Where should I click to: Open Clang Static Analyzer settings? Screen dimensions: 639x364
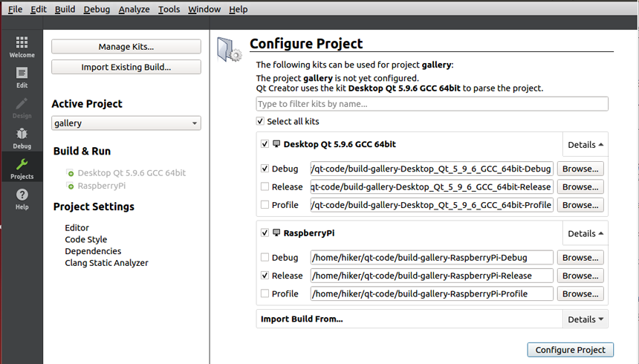click(106, 263)
